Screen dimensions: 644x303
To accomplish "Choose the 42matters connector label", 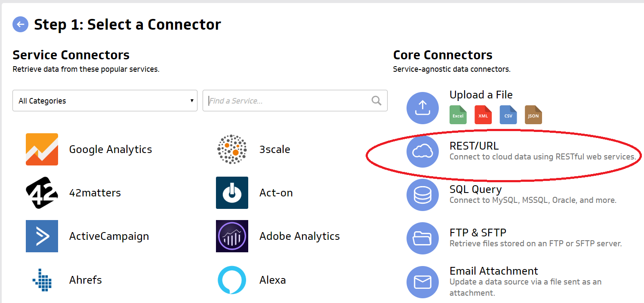I will click(95, 193).
